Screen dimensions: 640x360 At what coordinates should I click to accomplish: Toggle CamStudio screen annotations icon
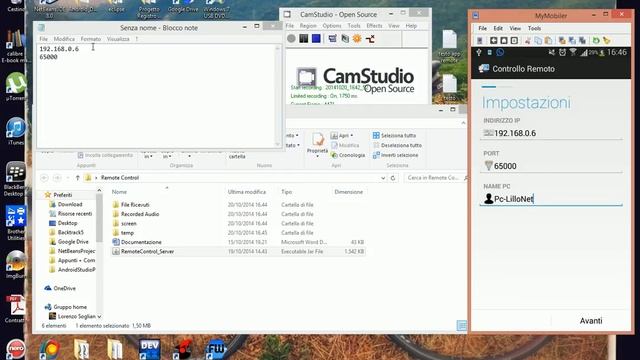(333, 39)
